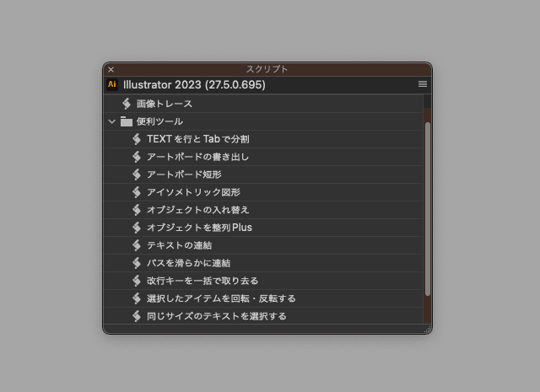
Task: Click the スクリプト panel title bar
Action: click(x=267, y=69)
